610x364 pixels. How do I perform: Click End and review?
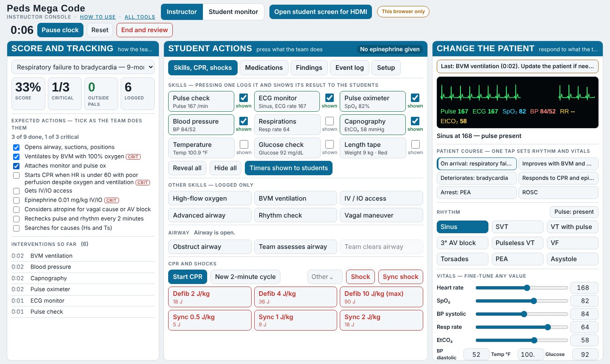point(144,30)
